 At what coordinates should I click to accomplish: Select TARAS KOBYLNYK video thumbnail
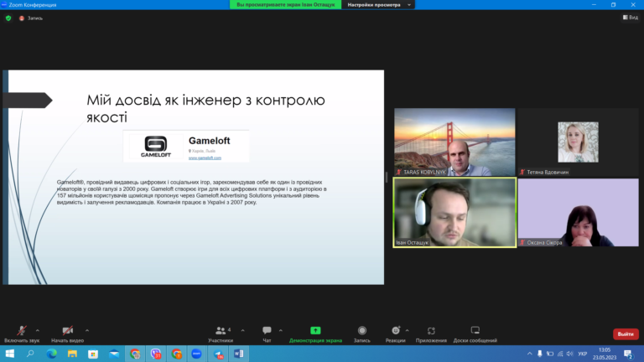(x=455, y=142)
